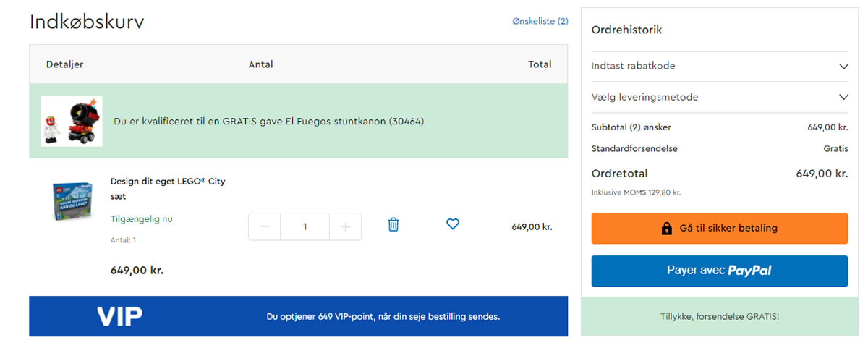
Task: Add item to wishlist with heart icon
Action: pos(453,224)
